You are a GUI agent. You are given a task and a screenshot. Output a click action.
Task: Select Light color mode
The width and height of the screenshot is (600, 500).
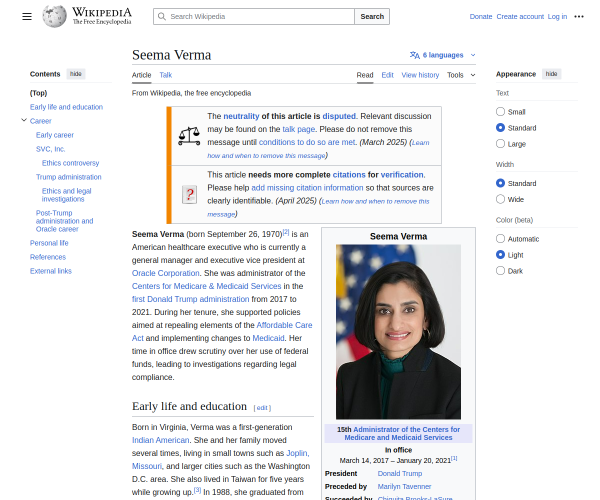coord(500,254)
